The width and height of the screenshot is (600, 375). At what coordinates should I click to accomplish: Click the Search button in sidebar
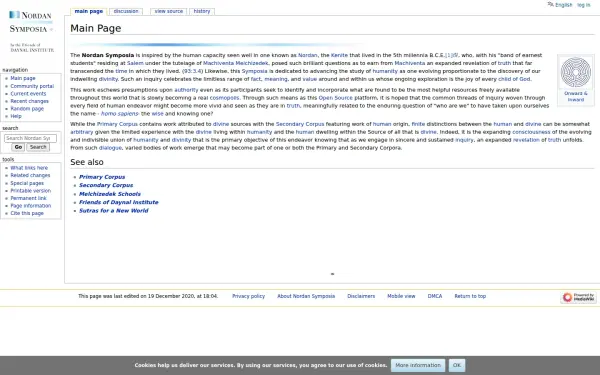coord(38,147)
